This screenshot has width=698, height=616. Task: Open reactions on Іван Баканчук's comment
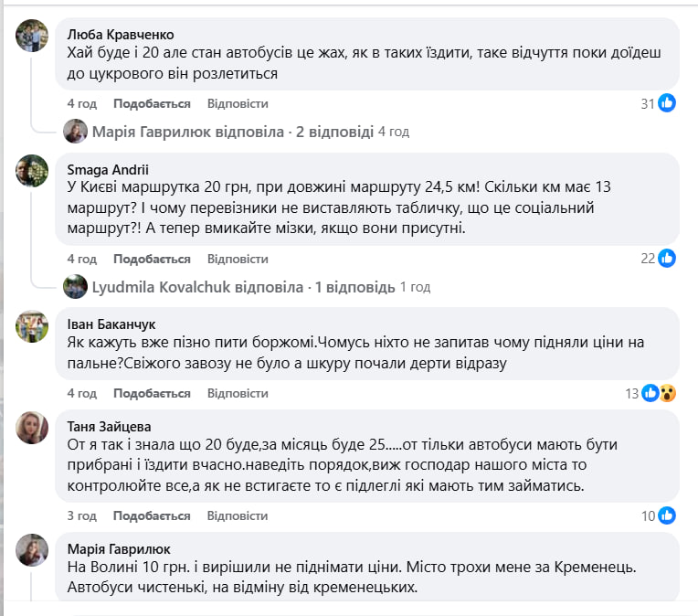click(658, 394)
